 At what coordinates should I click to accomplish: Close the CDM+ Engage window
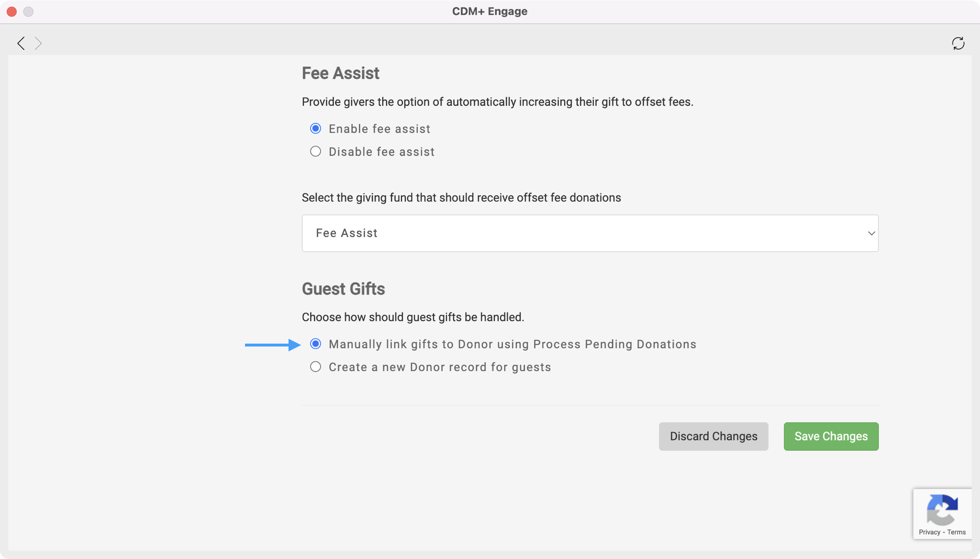[12, 11]
